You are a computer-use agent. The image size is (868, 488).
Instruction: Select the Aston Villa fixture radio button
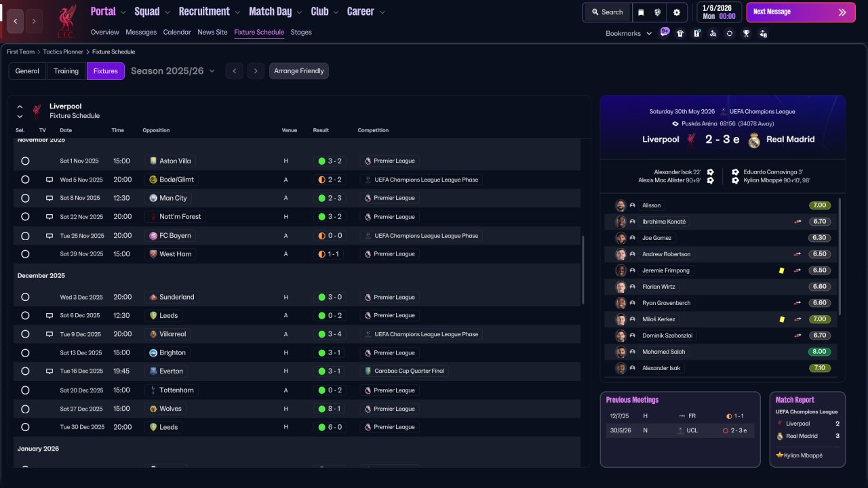click(x=25, y=161)
